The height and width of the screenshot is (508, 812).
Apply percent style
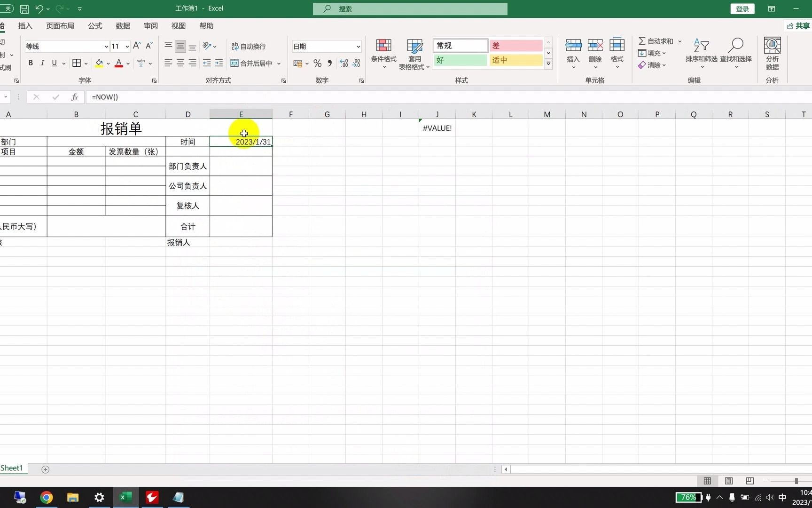pos(318,63)
